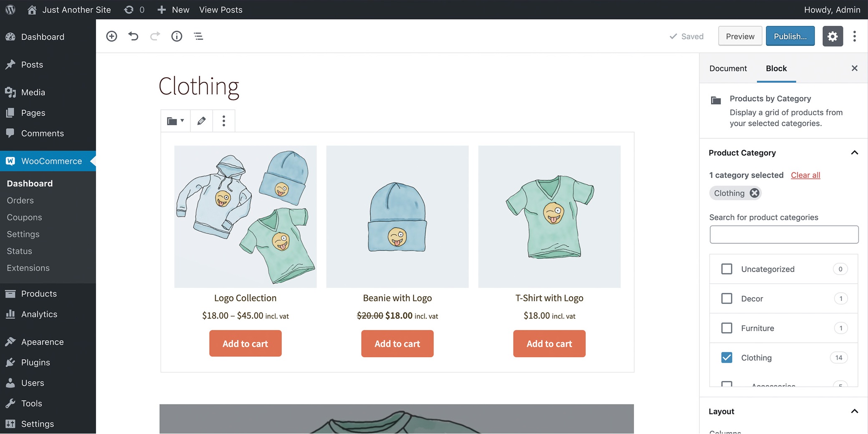Click the add block plus icon
This screenshot has width=868, height=434.
tap(111, 36)
